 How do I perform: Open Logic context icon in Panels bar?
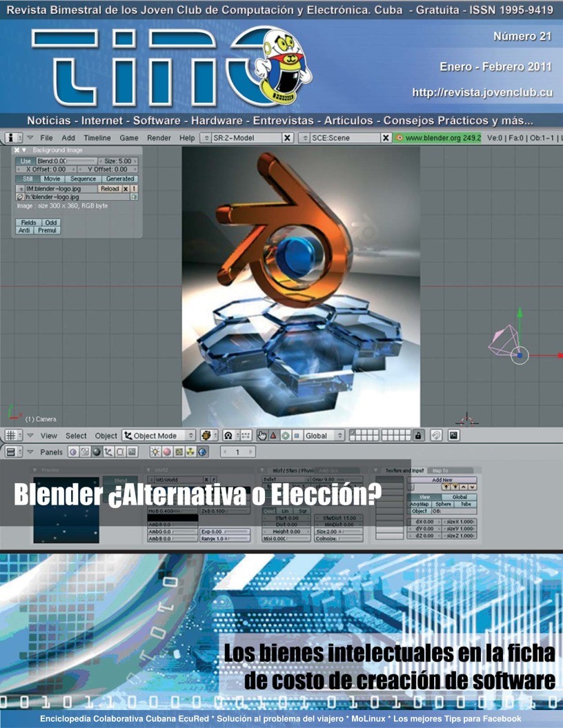[73, 452]
